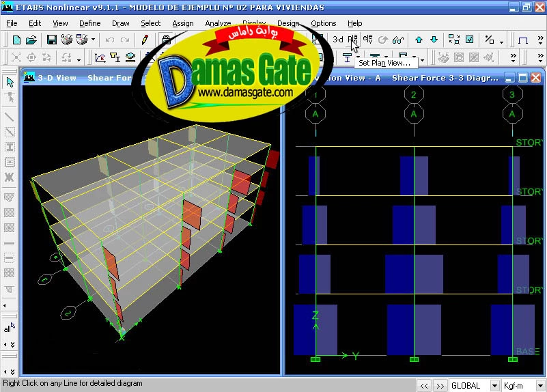Select the Draw Areas polygon tool
547x392 pixels.
[x=10, y=197]
